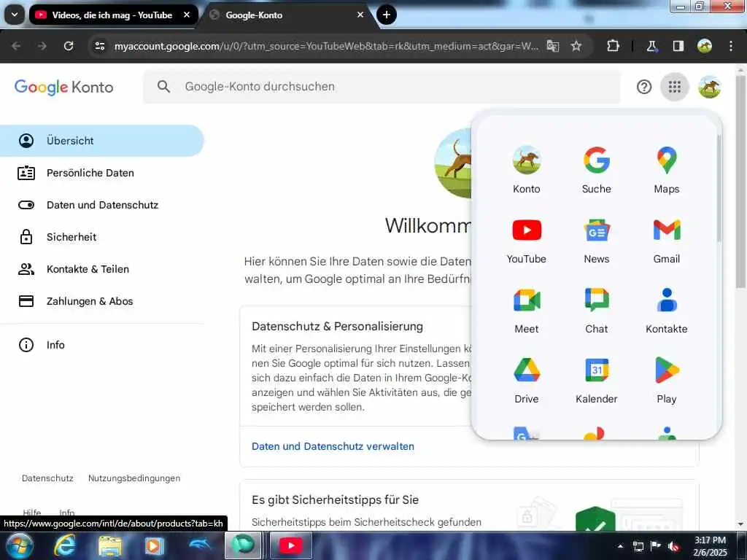Bookmark this page with the star icon

click(576, 46)
